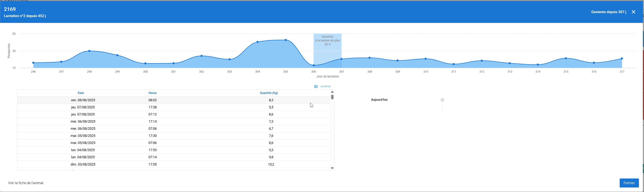
Task: Select the dim. 03/08/2025 row
Action: point(174,164)
